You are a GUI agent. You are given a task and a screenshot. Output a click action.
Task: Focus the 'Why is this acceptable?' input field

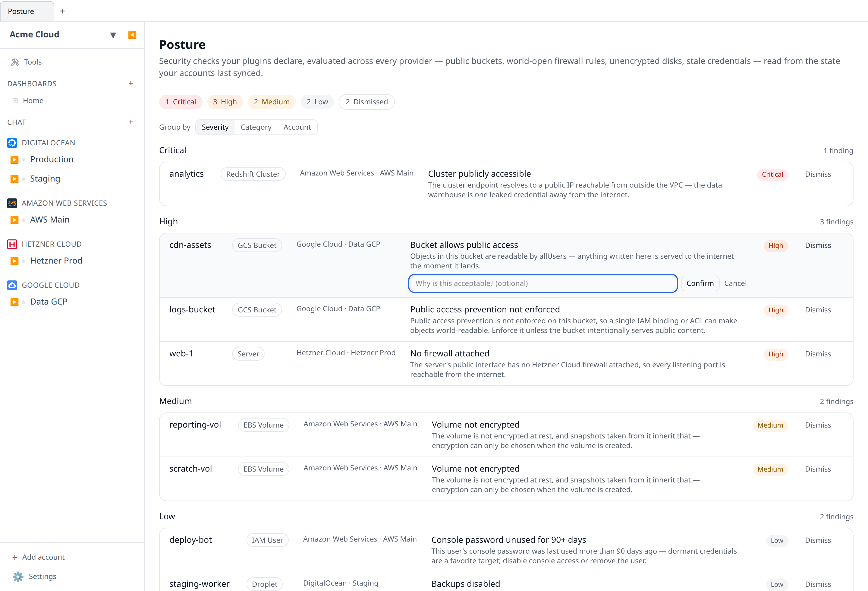coord(543,283)
